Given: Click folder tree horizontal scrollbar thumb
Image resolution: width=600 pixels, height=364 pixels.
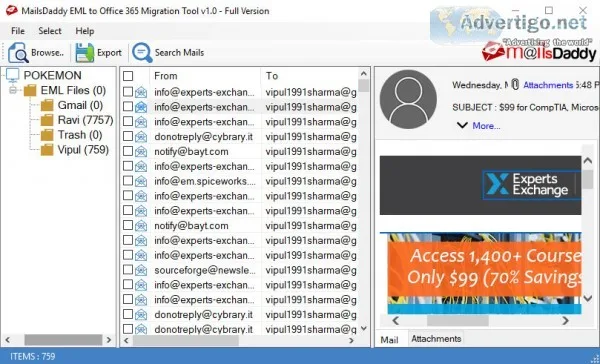Looking at the screenshot, I should point(63,340).
